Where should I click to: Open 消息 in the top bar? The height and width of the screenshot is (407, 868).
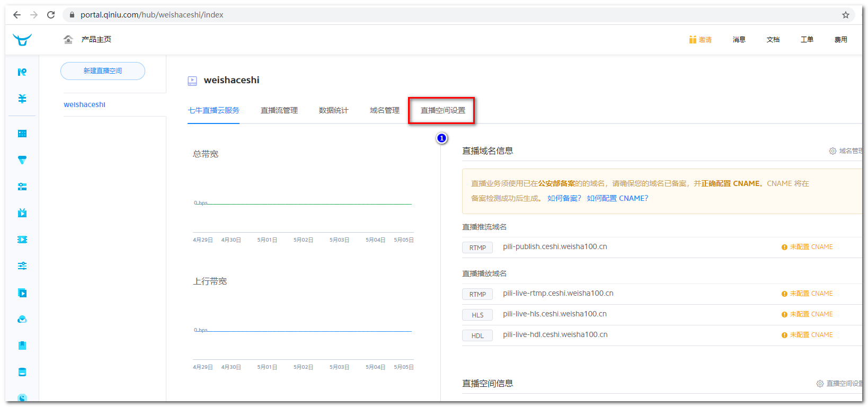click(x=739, y=40)
